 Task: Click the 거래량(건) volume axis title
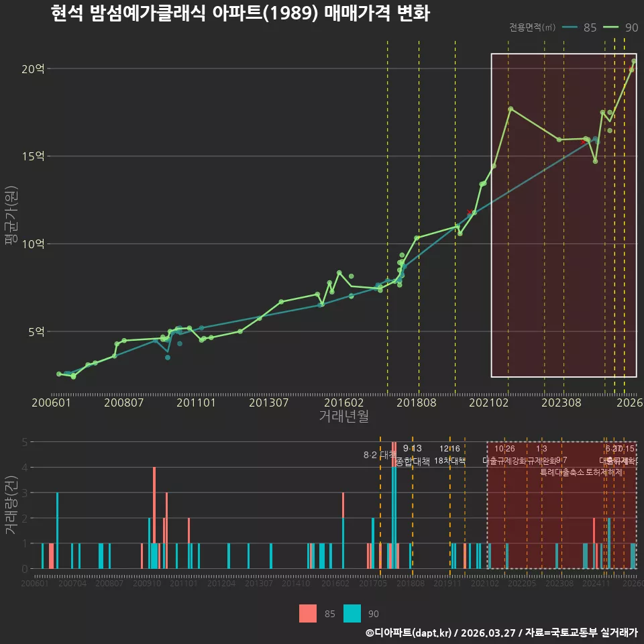pyautogui.click(x=11, y=504)
